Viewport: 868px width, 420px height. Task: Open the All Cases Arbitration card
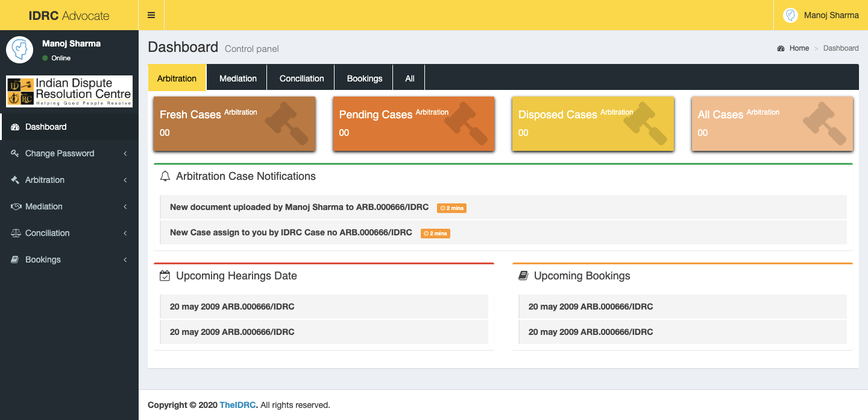point(772,123)
